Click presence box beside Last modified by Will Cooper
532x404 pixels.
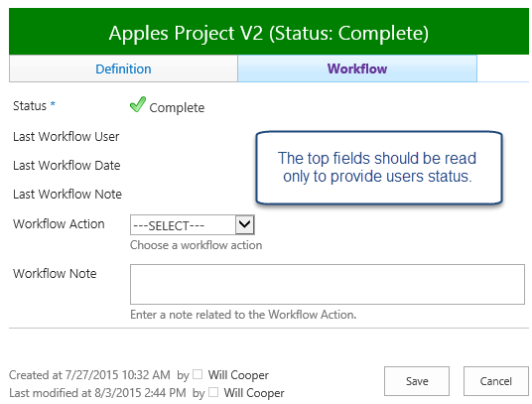[x=213, y=392]
